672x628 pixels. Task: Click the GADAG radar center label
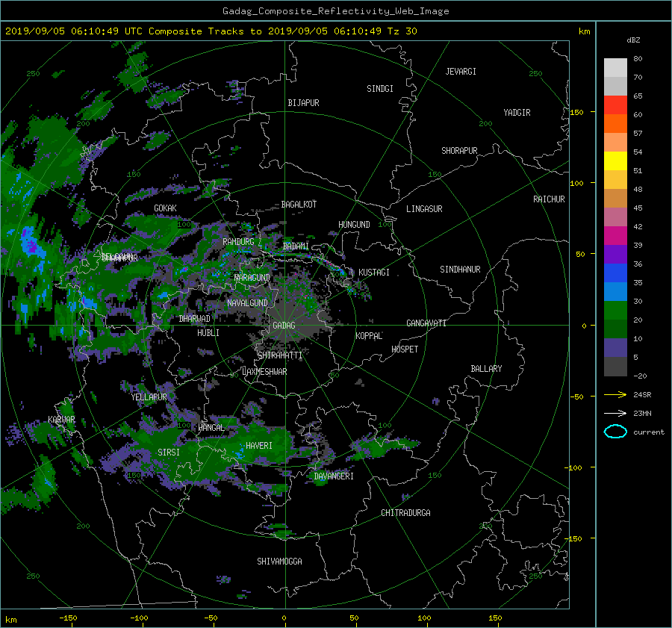point(284,326)
